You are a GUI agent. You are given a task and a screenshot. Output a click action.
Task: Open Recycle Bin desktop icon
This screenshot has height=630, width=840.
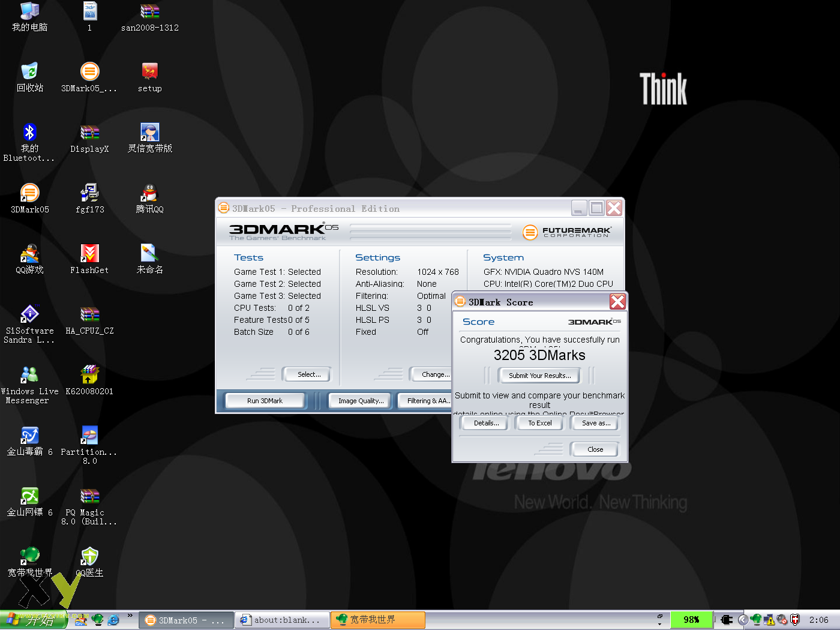point(29,72)
